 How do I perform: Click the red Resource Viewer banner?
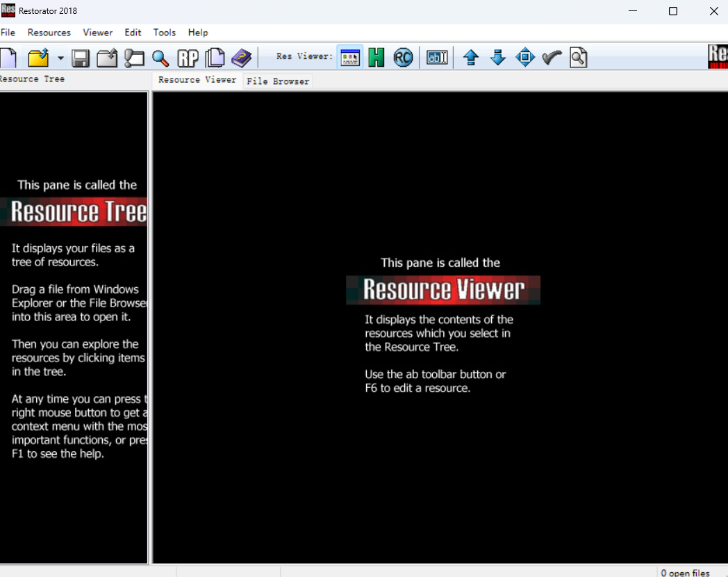[x=443, y=290]
